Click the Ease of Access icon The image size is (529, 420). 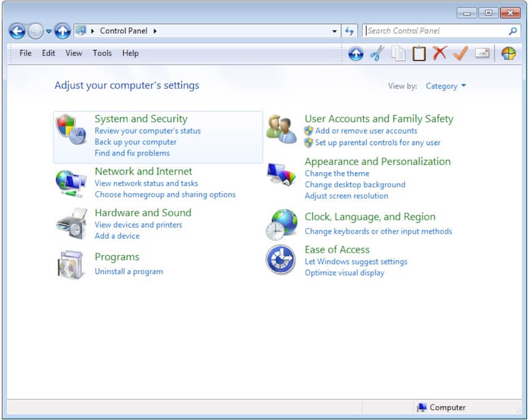(281, 260)
